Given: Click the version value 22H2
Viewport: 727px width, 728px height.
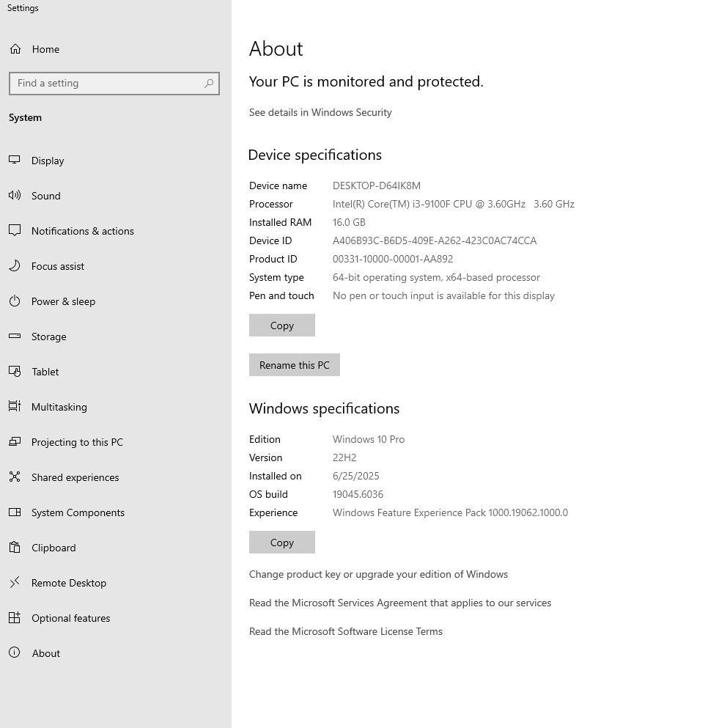Looking at the screenshot, I should point(344,457).
